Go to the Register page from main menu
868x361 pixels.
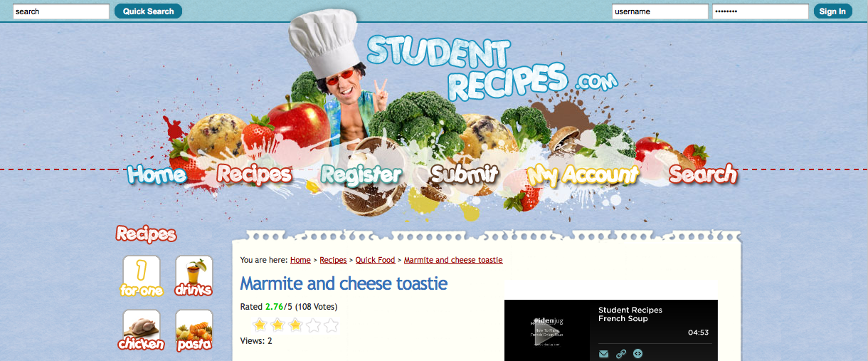[361, 174]
